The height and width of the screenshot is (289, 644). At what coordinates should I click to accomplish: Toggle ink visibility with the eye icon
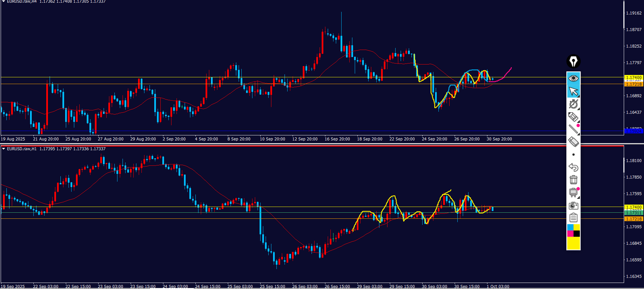point(573,78)
